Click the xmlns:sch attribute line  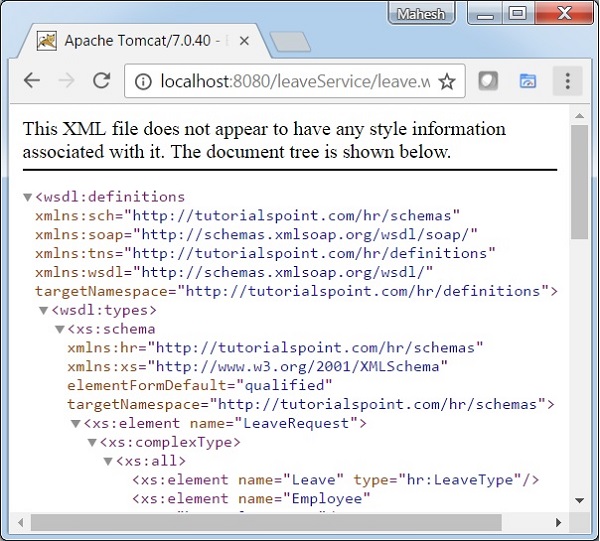pyautogui.click(x=248, y=216)
